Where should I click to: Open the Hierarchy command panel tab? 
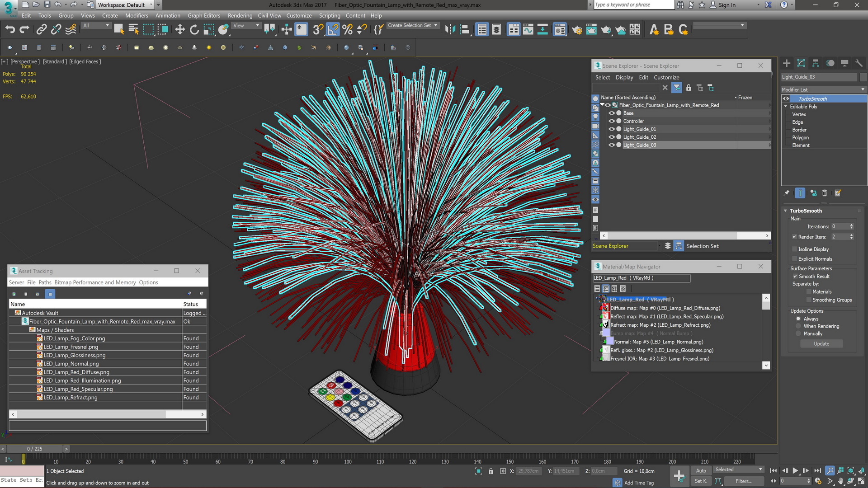(x=816, y=63)
